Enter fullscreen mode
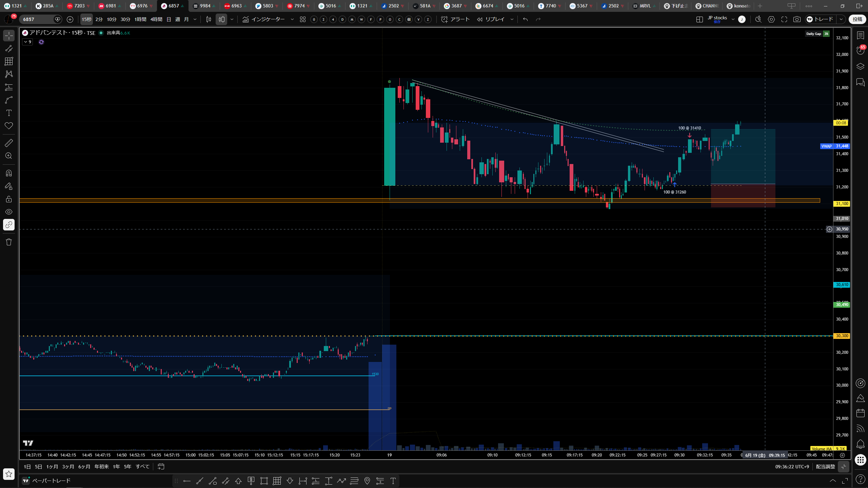Image resolution: width=868 pixels, height=488 pixels. pyautogui.click(x=784, y=19)
